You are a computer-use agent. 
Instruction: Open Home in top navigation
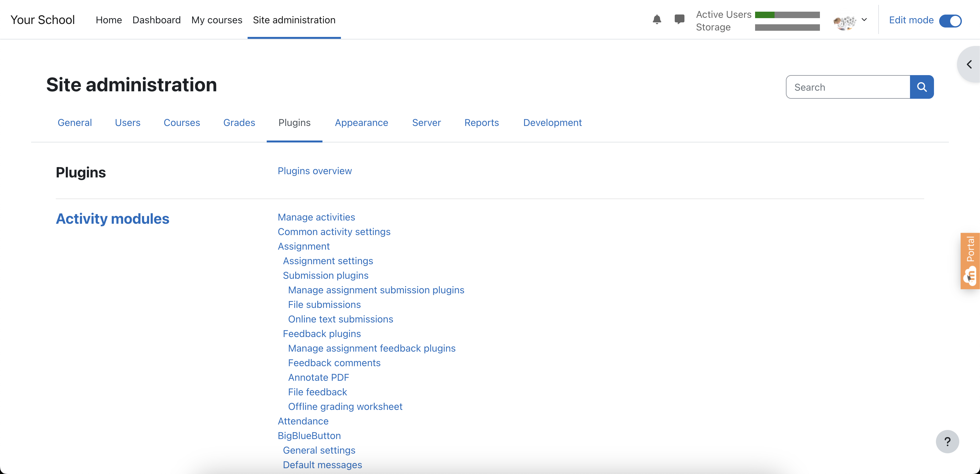pos(109,20)
